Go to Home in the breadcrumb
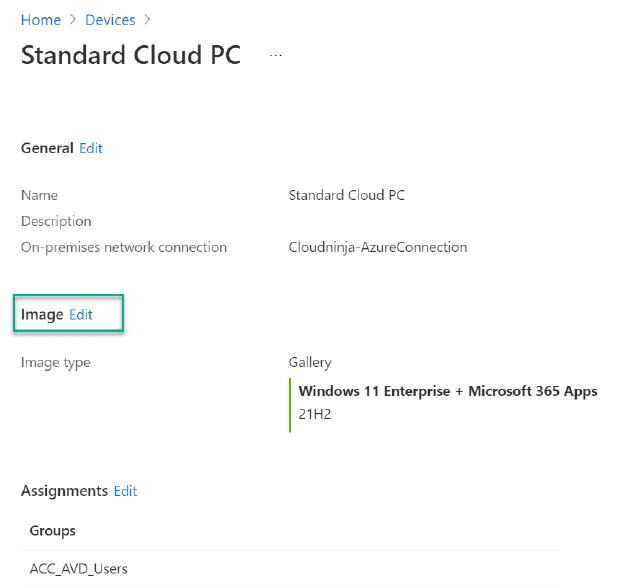The image size is (640, 588). coord(40,20)
